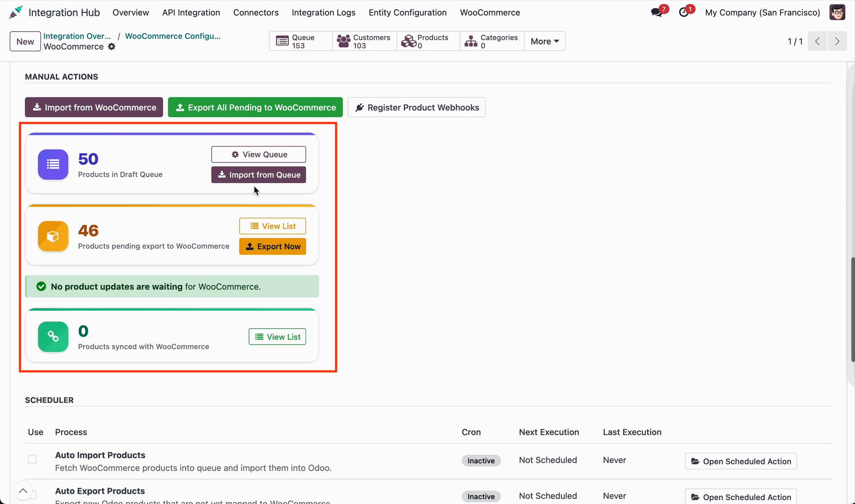Viewport: 855px width, 504px height.
Task: Click the green check icon in the no-updates banner
Action: pos(41,287)
